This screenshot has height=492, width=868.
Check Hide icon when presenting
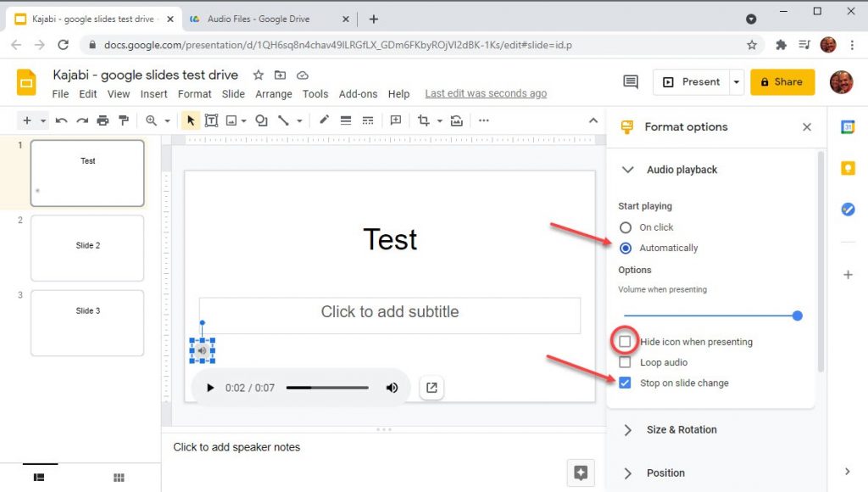click(x=625, y=341)
